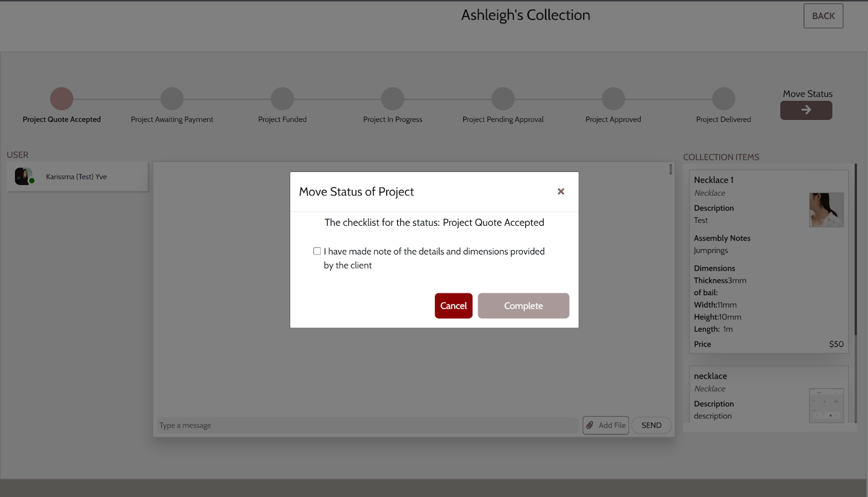
Task: Select the Project Delivered status circle
Action: tap(724, 99)
